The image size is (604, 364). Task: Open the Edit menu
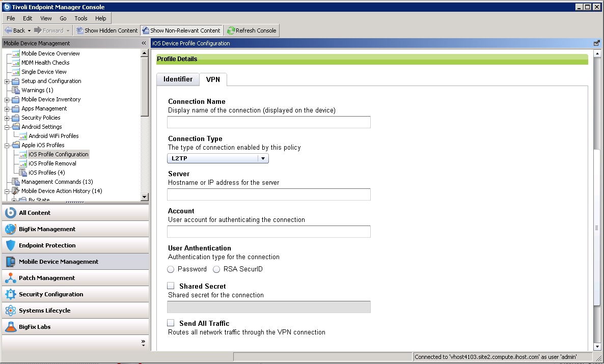coord(28,18)
